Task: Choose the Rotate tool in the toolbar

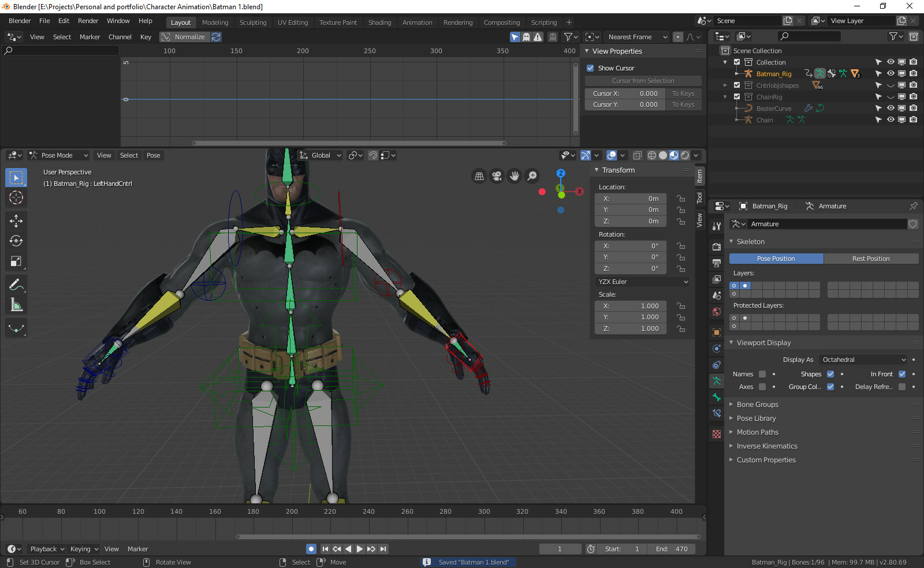Action: [16, 241]
